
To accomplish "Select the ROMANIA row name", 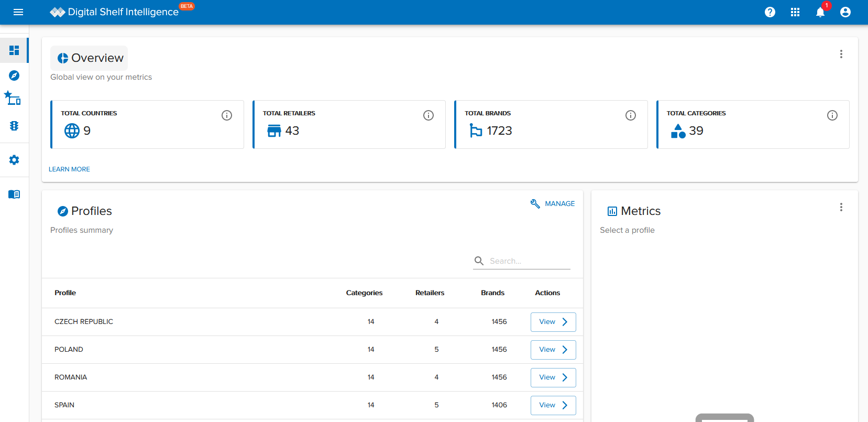I will click(x=71, y=377).
